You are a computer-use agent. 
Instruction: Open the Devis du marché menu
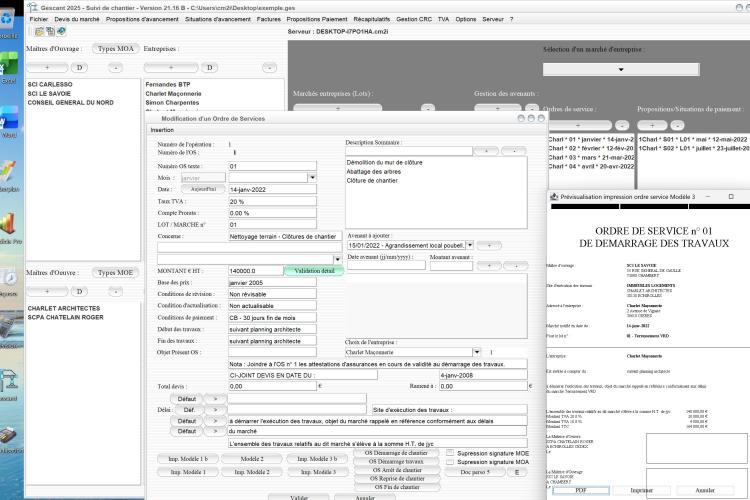77,19
